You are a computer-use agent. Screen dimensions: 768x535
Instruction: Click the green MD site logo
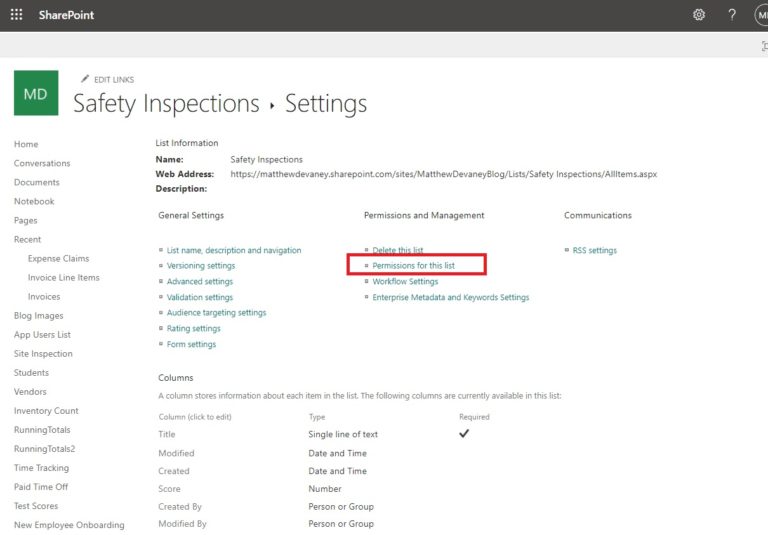pos(36,93)
